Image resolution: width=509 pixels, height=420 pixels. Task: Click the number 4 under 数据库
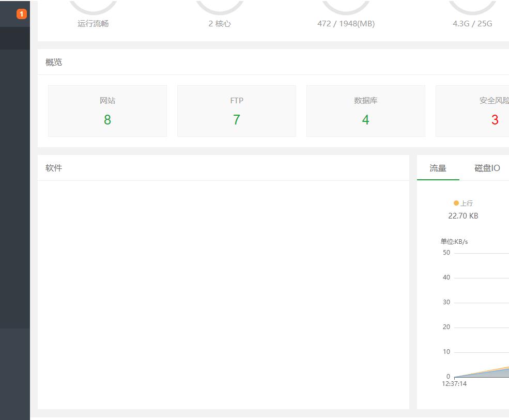pyautogui.click(x=366, y=120)
